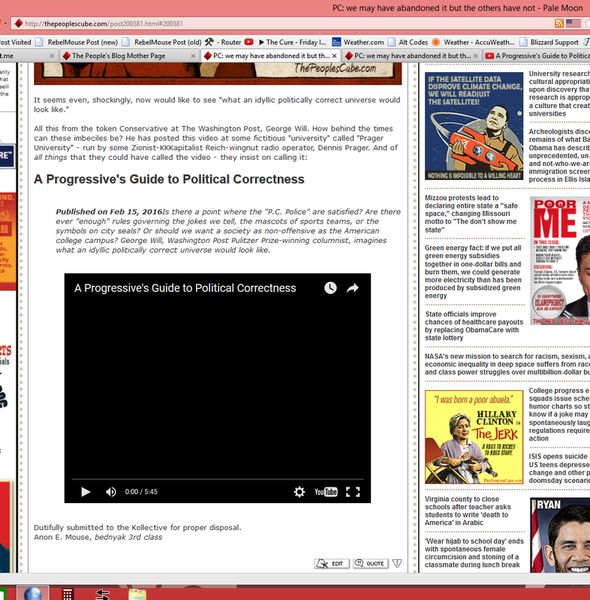Viewport: 590px width, 600px height.
Task: Close the active PC tab
Action: click(x=334, y=56)
